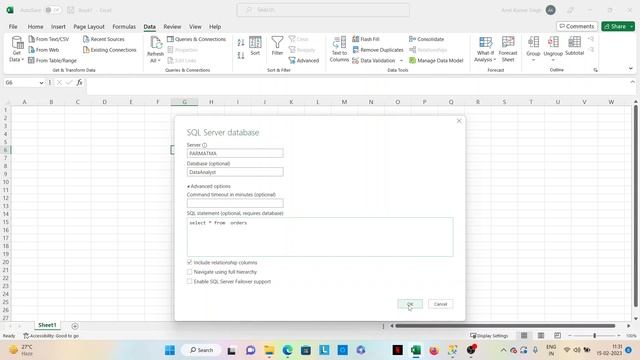The width and height of the screenshot is (640, 360).
Task: Adjust the zoom slider
Action: 594,336
